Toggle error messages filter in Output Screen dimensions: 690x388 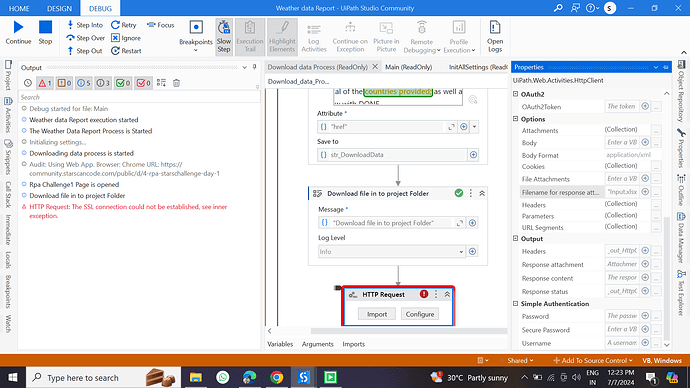click(45, 83)
